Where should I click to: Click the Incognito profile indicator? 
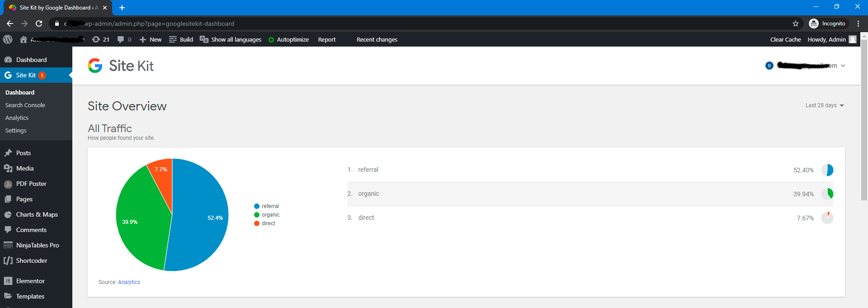828,24
